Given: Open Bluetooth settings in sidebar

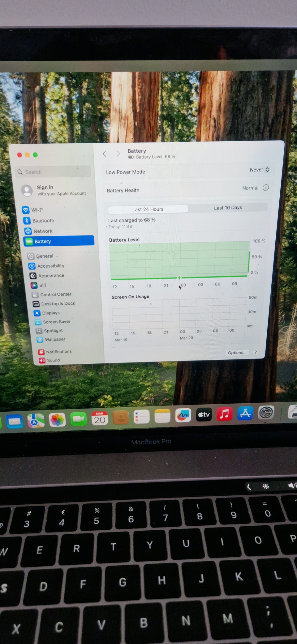Looking at the screenshot, I should (x=39, y=221).
